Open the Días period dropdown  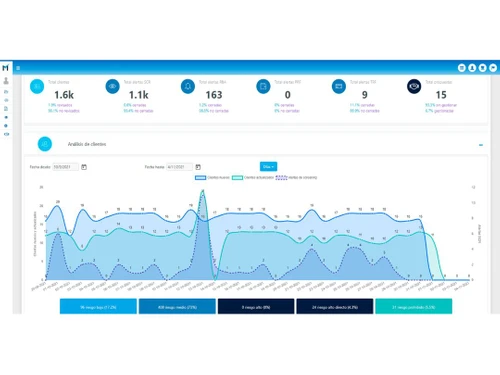(268, 167)
